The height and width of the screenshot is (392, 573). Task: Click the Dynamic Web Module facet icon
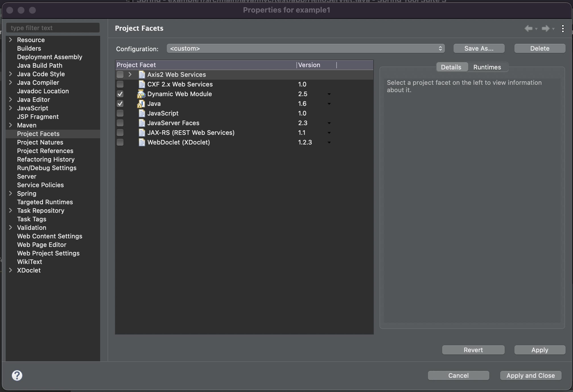pyautogui.click(x=141, y=94)
